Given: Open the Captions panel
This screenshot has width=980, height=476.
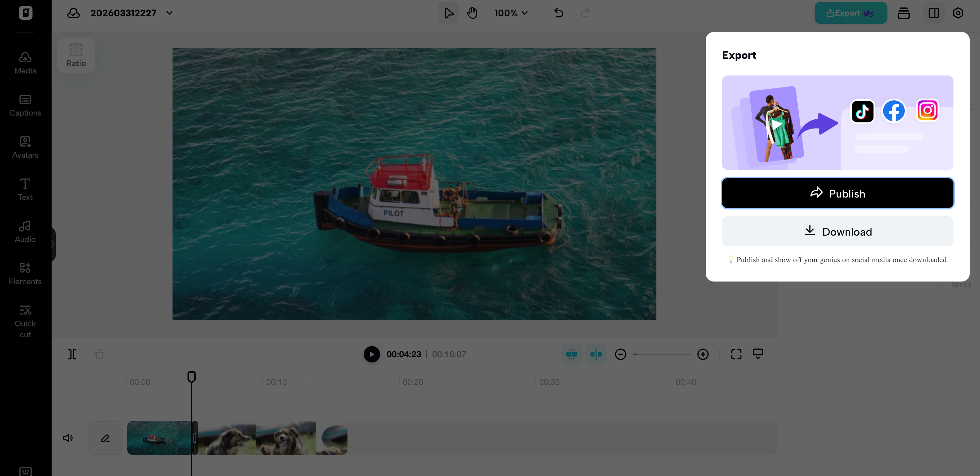Looking at the screenshot, I should [x=25, y=105].
